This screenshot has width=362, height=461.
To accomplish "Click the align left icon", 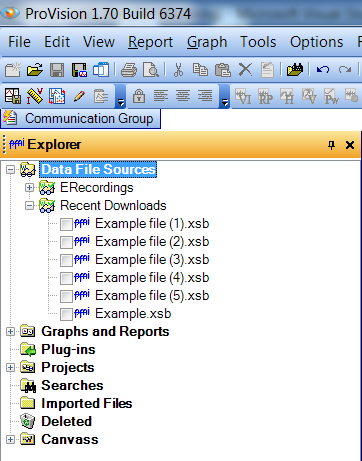I will [161, 96].
